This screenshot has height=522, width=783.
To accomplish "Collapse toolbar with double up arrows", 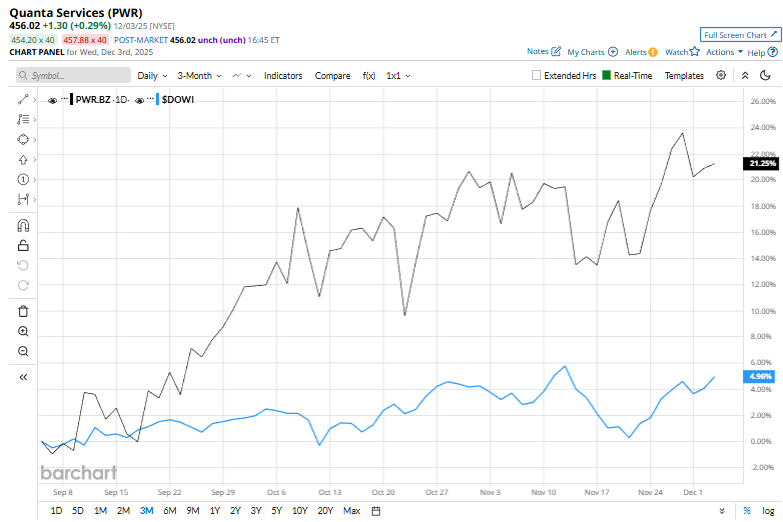I will tap(745, 75).
